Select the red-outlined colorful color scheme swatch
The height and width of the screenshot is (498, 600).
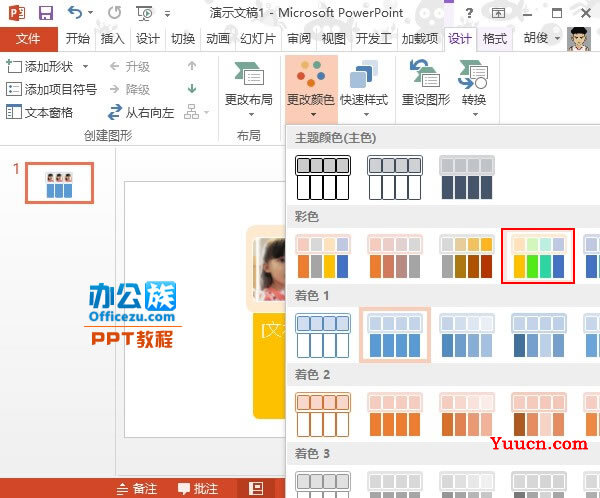point(538,256)
